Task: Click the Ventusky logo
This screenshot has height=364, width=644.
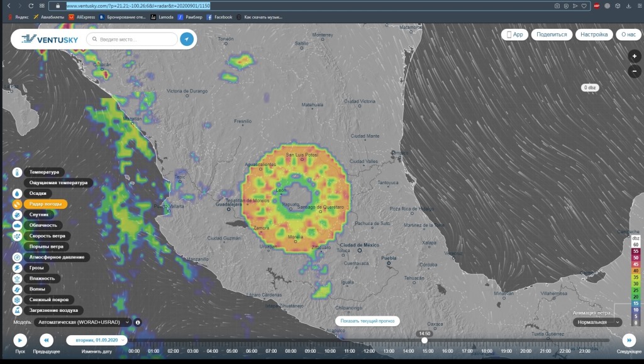Action: [50, 40]
